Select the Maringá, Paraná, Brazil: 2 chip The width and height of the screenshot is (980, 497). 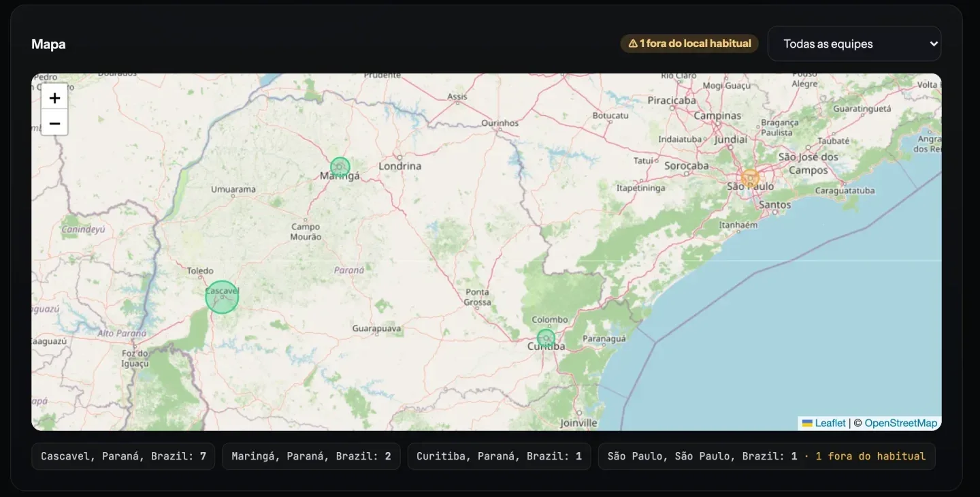[311, 456]
